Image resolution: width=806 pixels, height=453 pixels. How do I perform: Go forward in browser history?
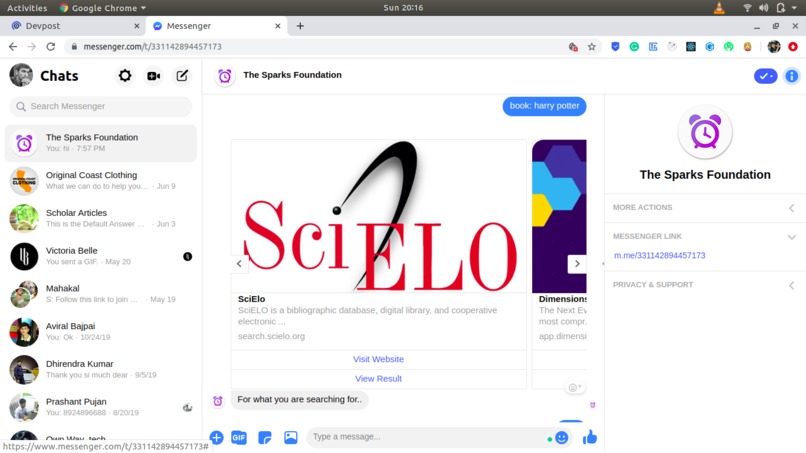click(x=32, y=47)
